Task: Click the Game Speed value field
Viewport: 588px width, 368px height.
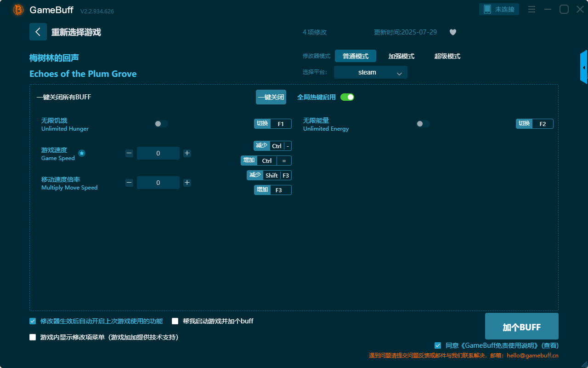Action: (x=158, y=153)
